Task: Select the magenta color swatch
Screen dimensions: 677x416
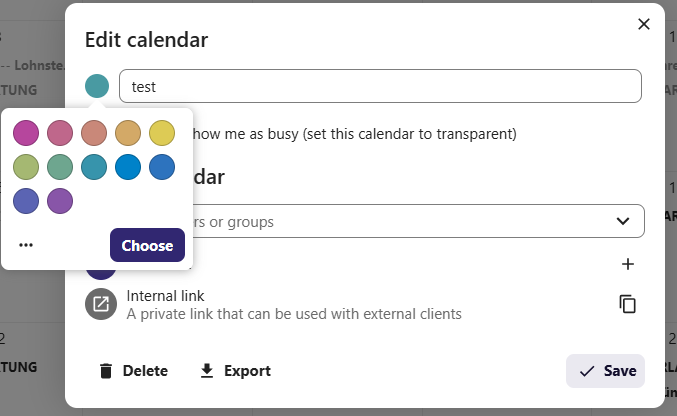Action: [26, 133]
